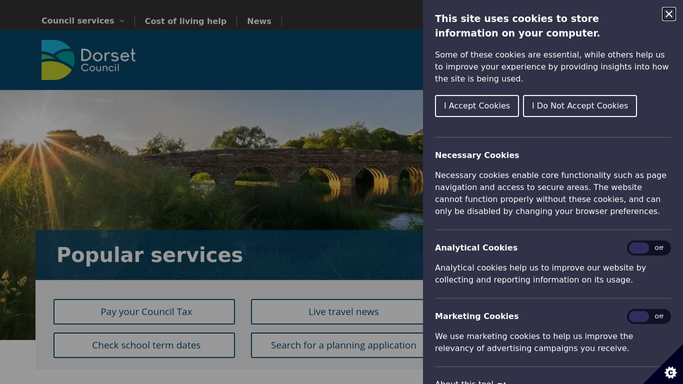Enable the Marketing Cookies toggle
The image size is (683, 384).
649,317
